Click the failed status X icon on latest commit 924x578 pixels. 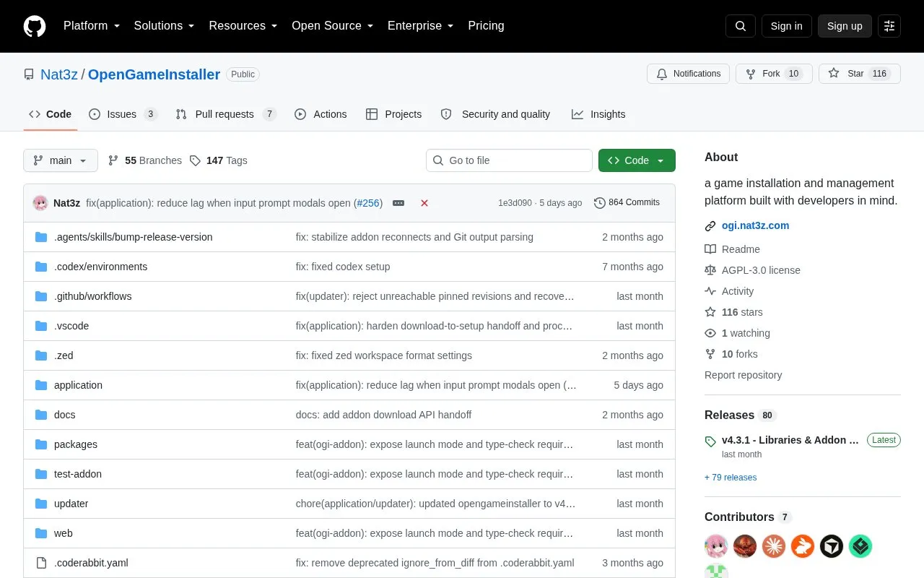[x=424, y=203]
